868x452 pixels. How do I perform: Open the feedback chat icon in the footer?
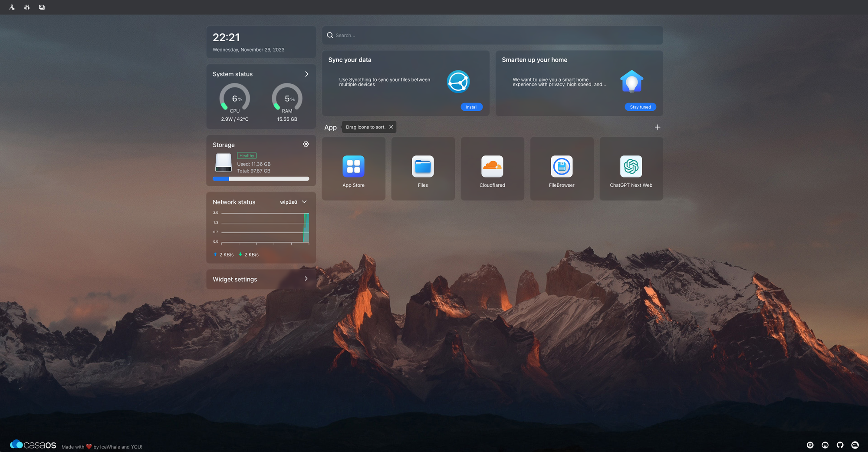pos(810,445)
